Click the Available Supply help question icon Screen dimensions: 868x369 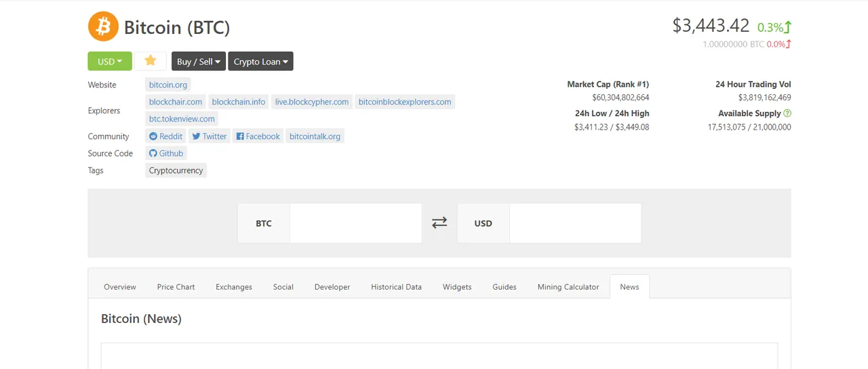(787, 113)
